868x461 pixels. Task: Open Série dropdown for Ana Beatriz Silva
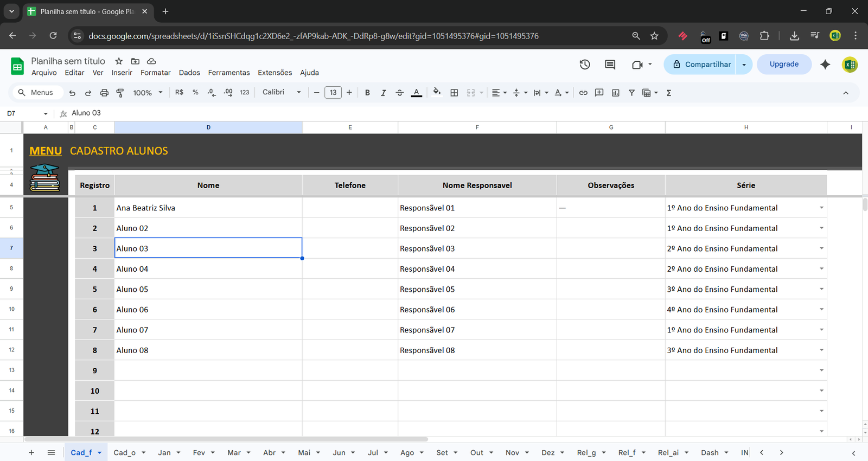tap(821, 208)
